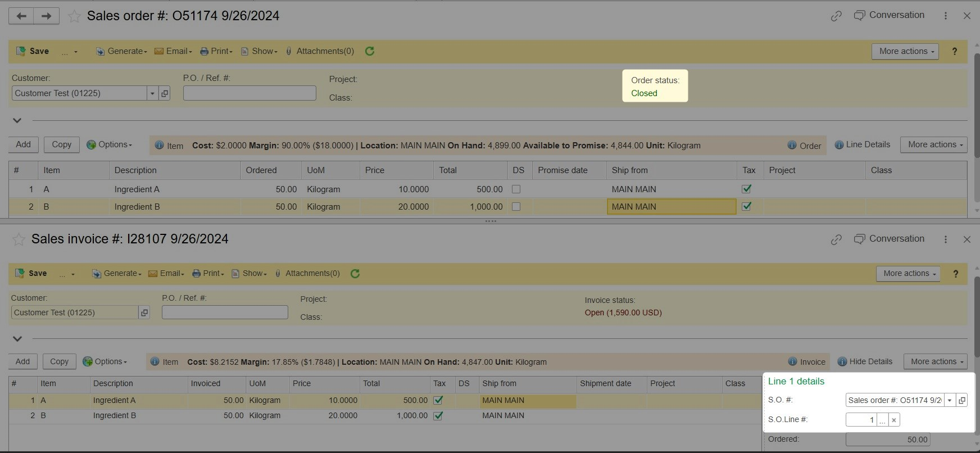Copy the selected Sales invoice line
This screenshot has width=980, height=453.
coord(60,362)
